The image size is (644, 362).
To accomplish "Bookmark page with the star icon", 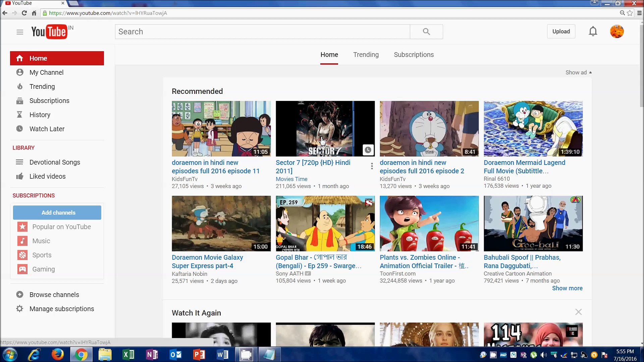I will click(630, 13).
